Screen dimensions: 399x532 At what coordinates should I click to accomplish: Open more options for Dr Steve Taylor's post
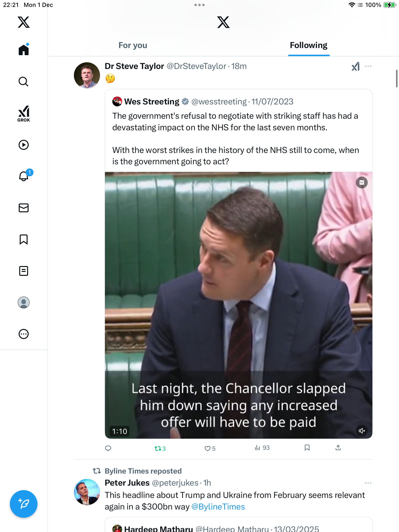[368, 66]
